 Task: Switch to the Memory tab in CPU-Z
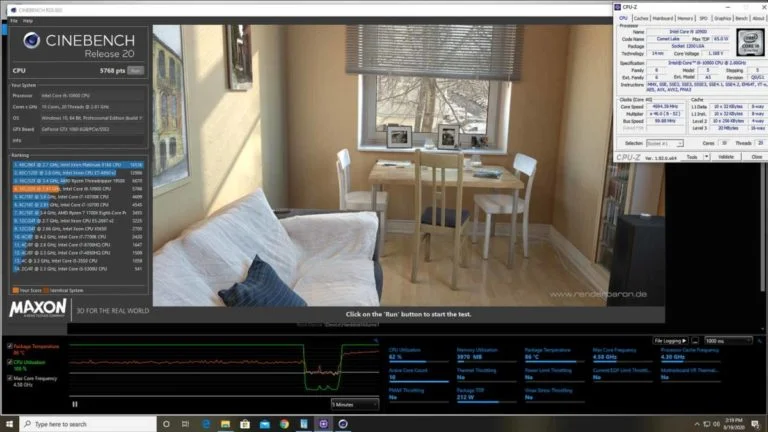(685, 18)
